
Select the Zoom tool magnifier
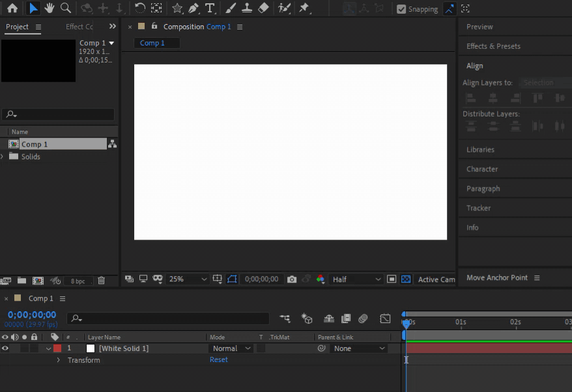tap(66, 8)
